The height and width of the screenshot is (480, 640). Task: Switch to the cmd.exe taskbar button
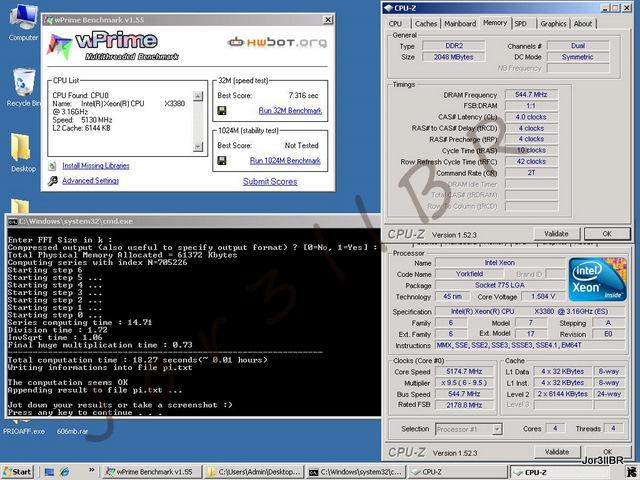[x=356, y=472]
